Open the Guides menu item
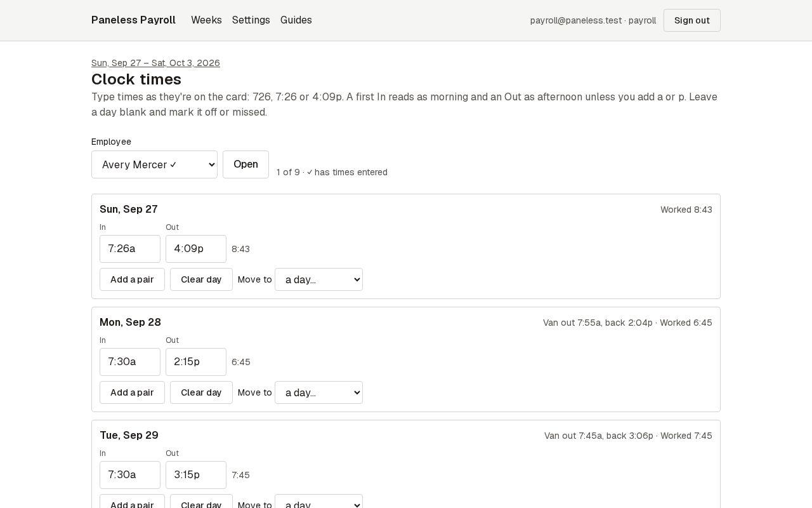 point(296,20)
